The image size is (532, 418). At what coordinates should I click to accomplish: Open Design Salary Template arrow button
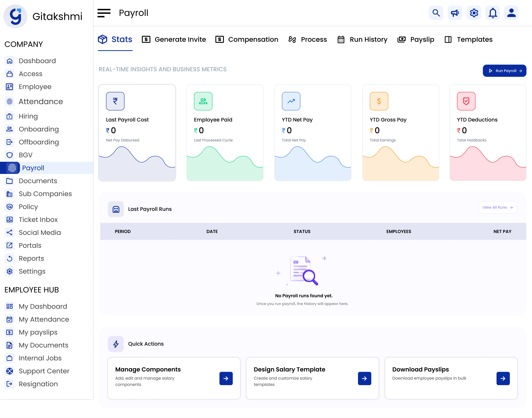[365, 378]
